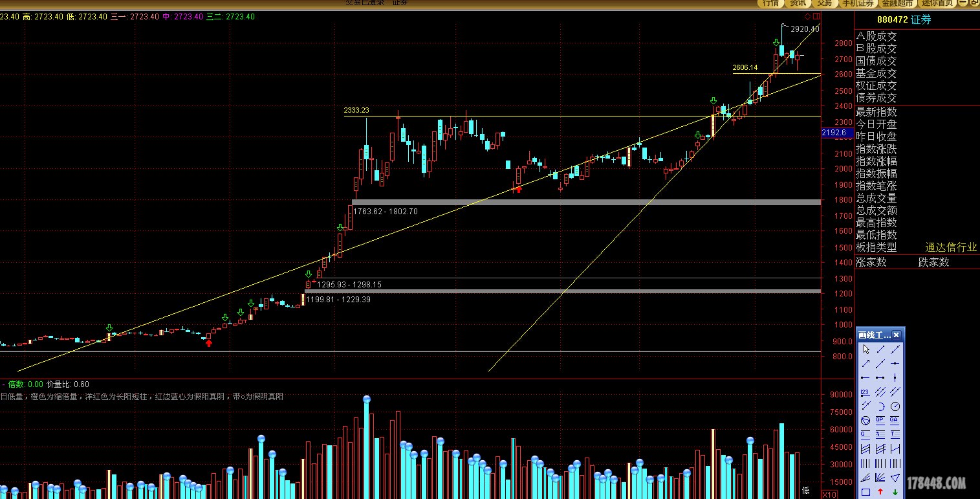Select the Gann fan lines tool
Viewport: 980px width, 499px height.
pos(880,478)
